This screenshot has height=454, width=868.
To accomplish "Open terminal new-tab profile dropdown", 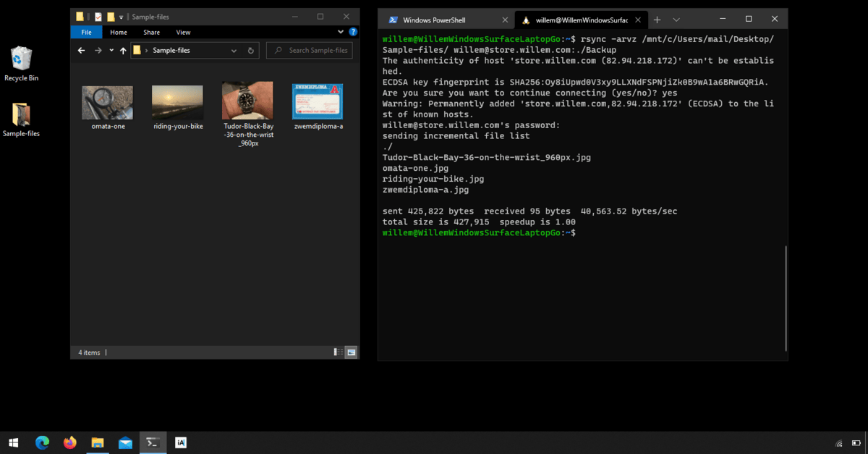I will (x=676, y=20).
